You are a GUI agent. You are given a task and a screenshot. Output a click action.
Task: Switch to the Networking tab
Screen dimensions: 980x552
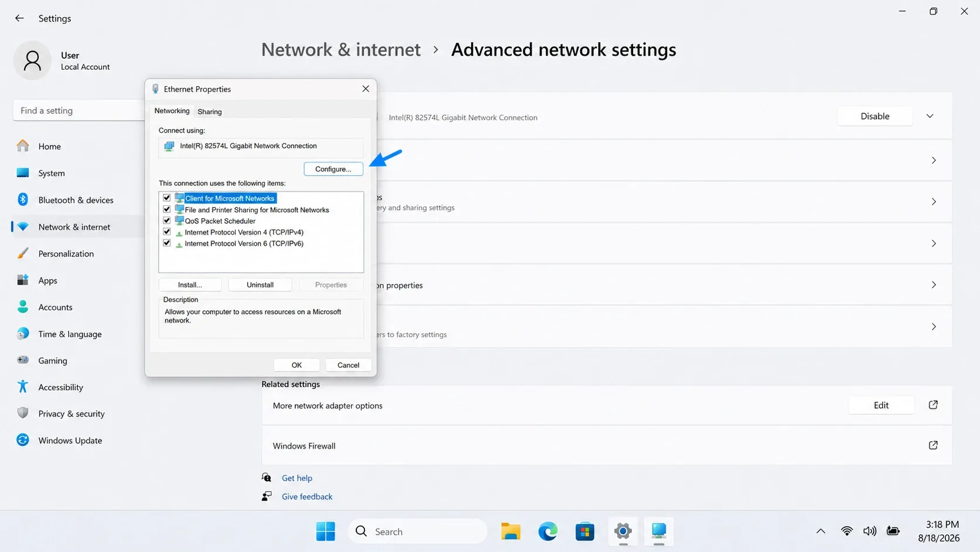click(x=172, y=111)
